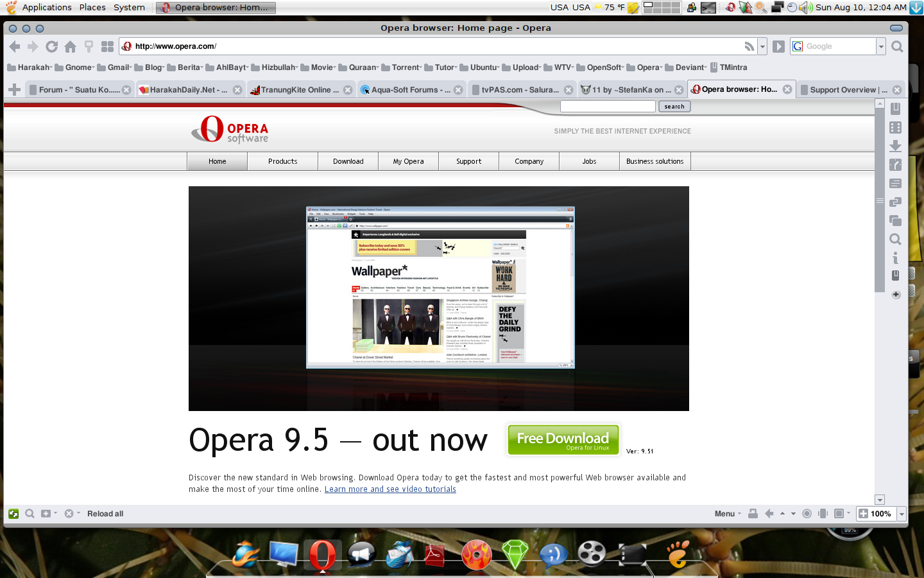Screen dimensions: 924x578
Task: Open the Search magnifier panel in sidebar
Action: [896, 240]
